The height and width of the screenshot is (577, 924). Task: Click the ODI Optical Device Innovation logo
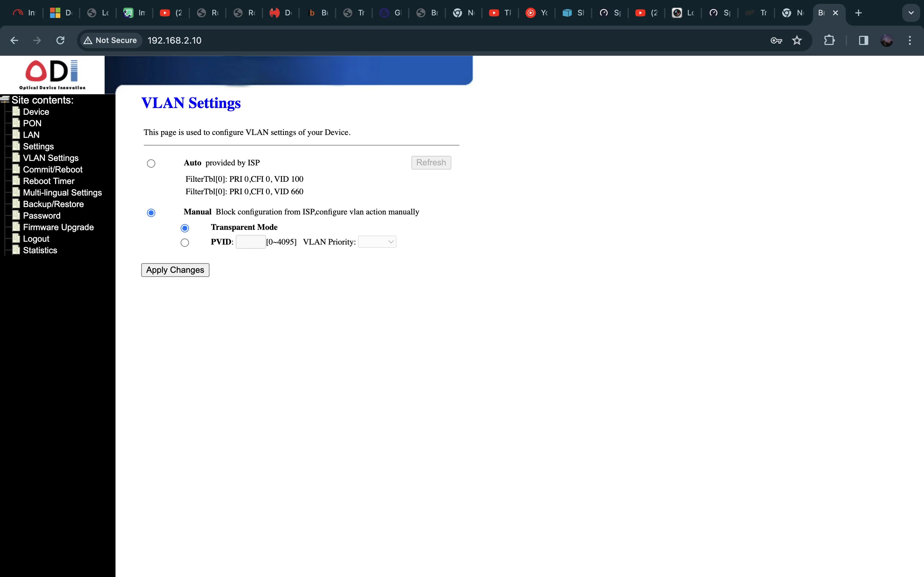coord(51,73)
